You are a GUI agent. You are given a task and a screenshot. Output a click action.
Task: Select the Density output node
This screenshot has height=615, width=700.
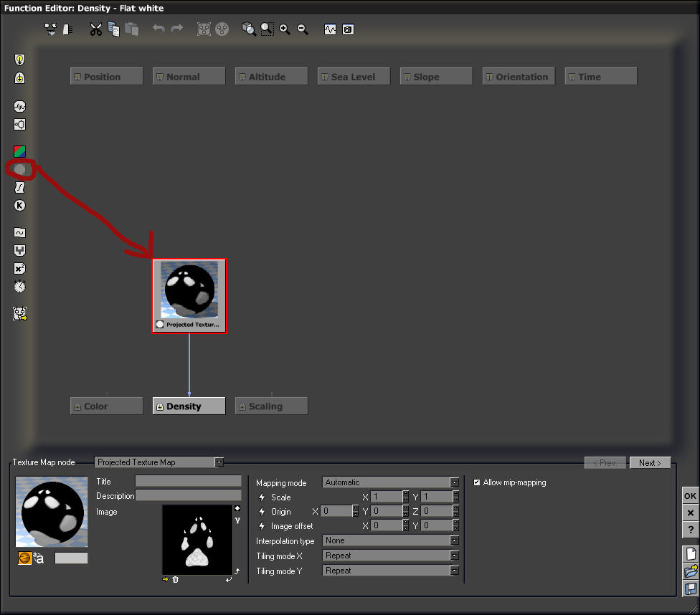189,406
